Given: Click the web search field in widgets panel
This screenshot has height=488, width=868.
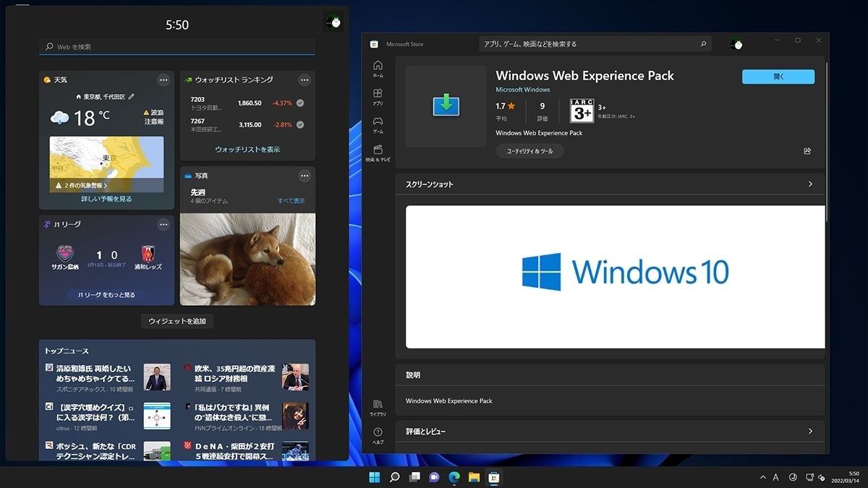Looking at the screenshot, I should (x=177, y=47).
